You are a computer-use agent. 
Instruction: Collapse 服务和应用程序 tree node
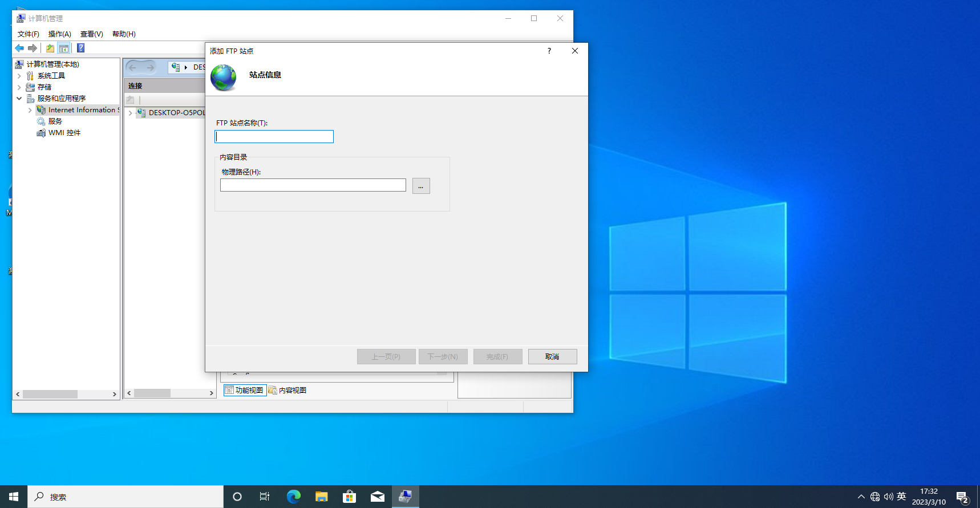19,99
